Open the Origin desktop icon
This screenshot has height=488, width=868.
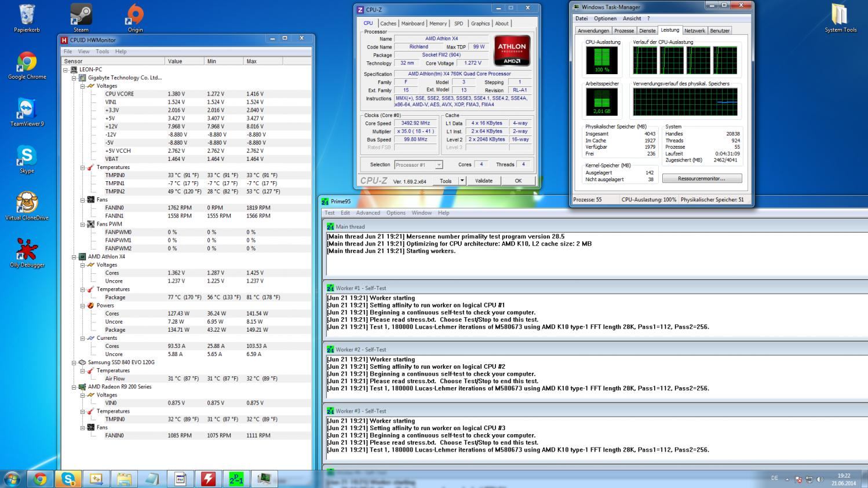click(135, 18)
